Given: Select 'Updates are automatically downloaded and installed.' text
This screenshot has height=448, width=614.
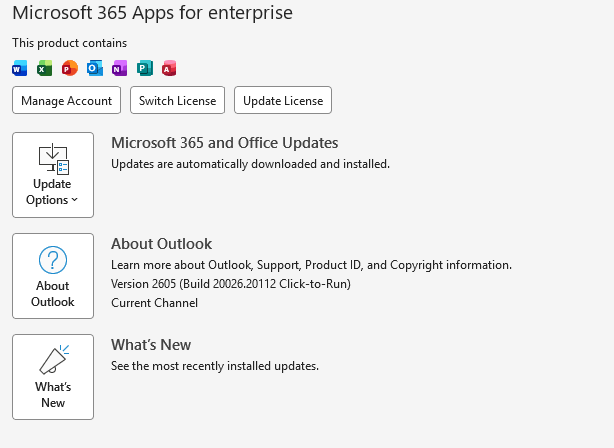Looking at the screenshot, I should pyautogui.click(x=250, y=164).
